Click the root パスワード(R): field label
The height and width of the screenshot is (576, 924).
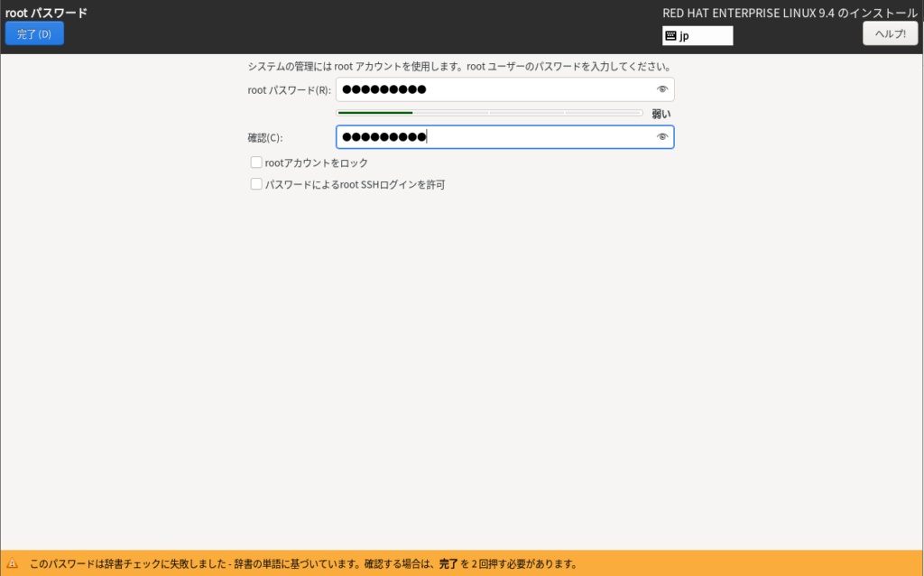(289, 90)
